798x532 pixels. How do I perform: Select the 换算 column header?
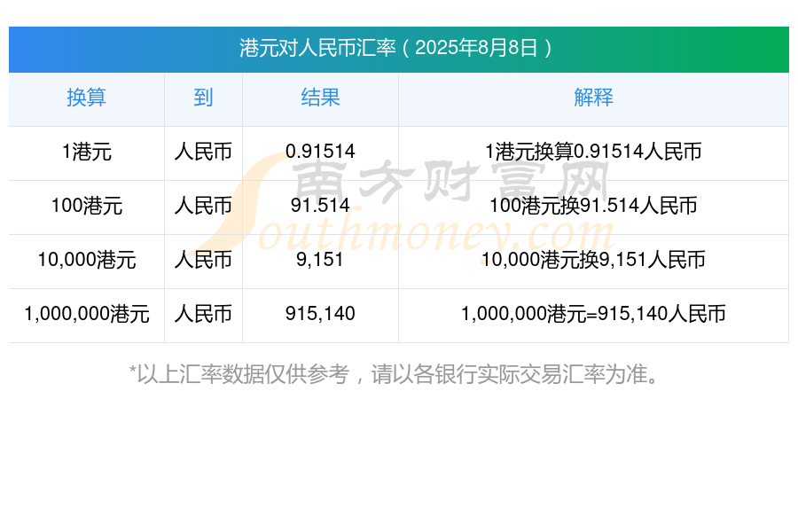87,98
